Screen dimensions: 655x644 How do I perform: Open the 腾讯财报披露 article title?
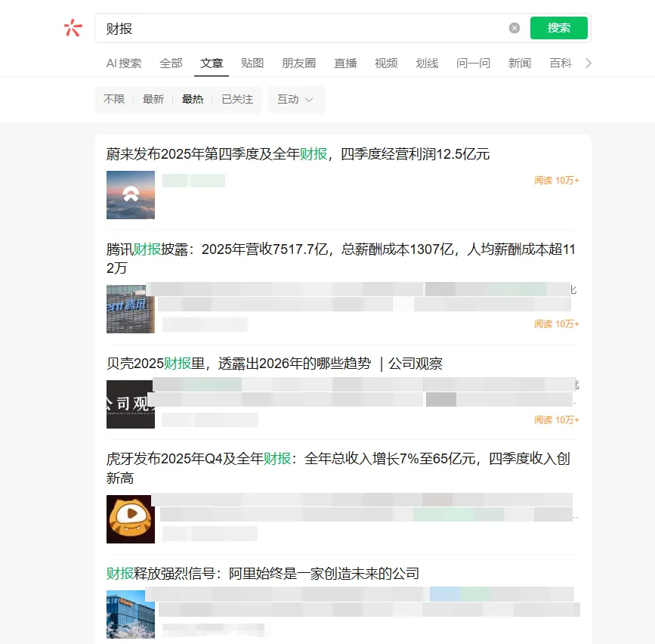pyautogui.click(x=341, y=259)
